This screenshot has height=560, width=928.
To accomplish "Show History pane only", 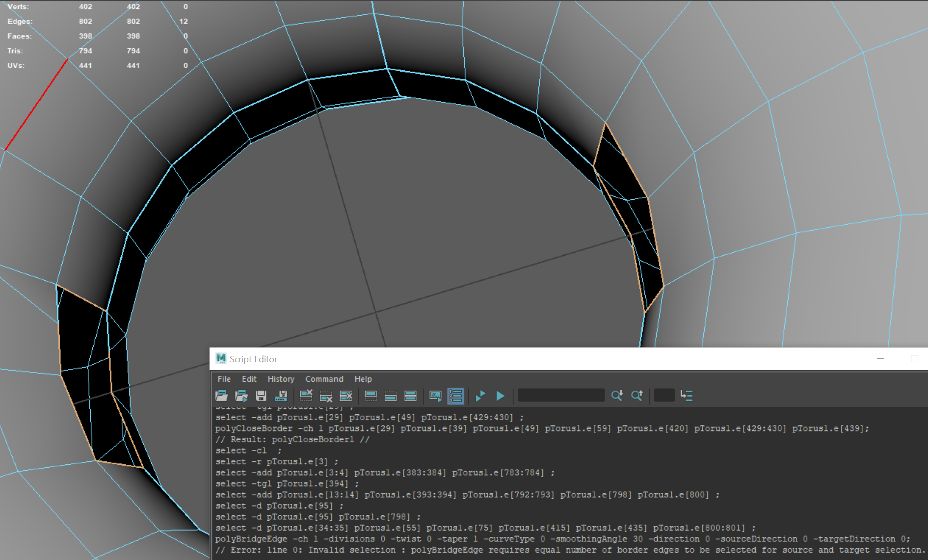I will click(371, 396).
